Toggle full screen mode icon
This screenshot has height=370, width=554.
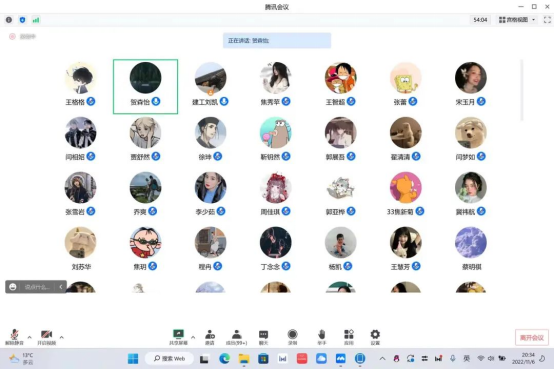[x=547, y=20]
